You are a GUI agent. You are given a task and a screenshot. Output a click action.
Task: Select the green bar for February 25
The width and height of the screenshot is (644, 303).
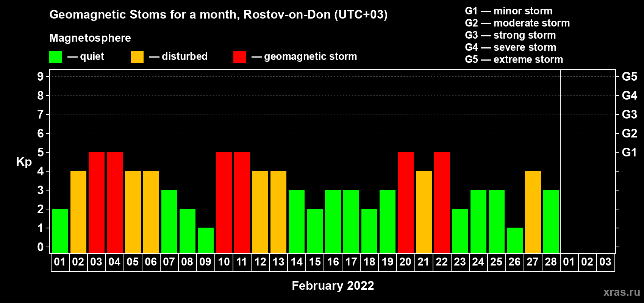pyautogui.click(x=497, y=221)
